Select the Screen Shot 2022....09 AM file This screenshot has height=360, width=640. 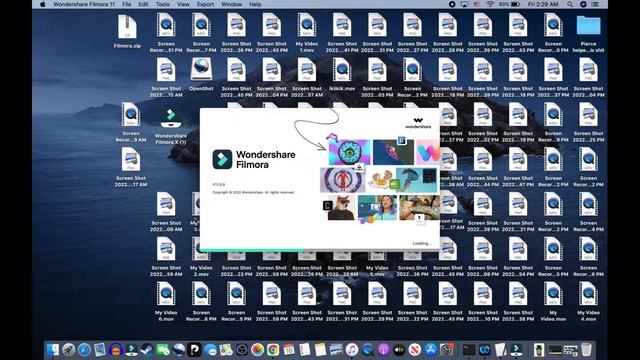pyautogui.click(x=166, y=204)
